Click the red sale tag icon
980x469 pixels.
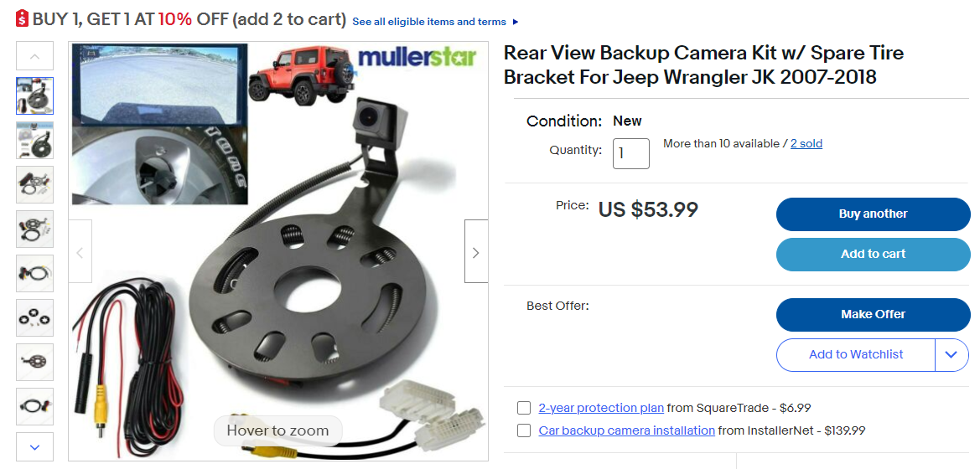click(22, 18)
